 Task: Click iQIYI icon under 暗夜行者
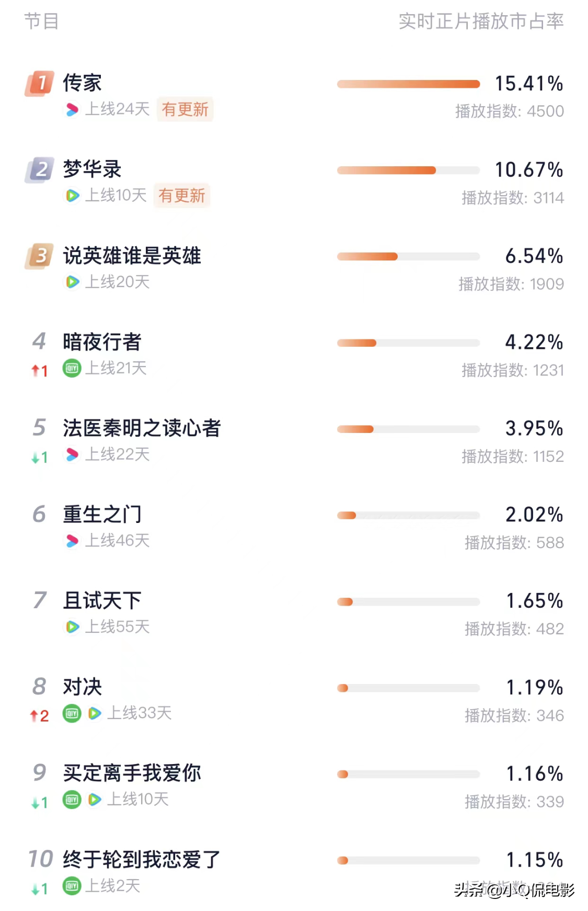tap(72, 368)
